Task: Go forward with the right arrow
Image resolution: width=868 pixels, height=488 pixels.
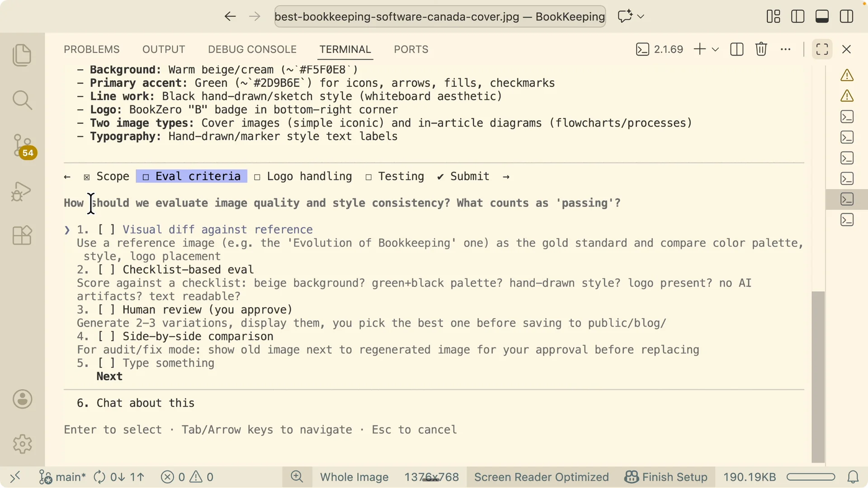Action: [x=255, y=17]
